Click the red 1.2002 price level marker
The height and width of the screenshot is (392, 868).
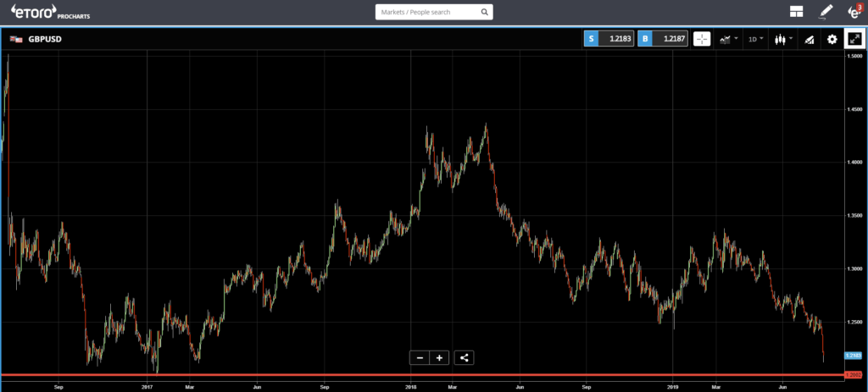853,375
